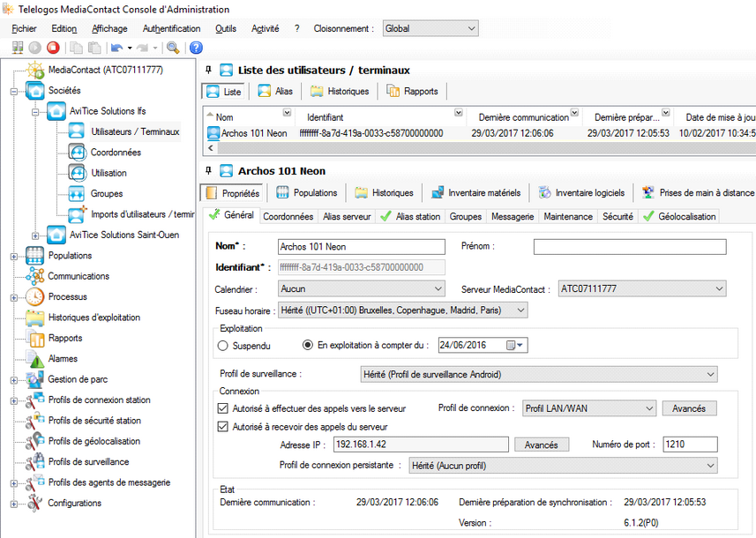Toggle Autorisé à effectuer des appels checkbox
The width and height of the screenshot is (756, 538).
click(223, 408)
